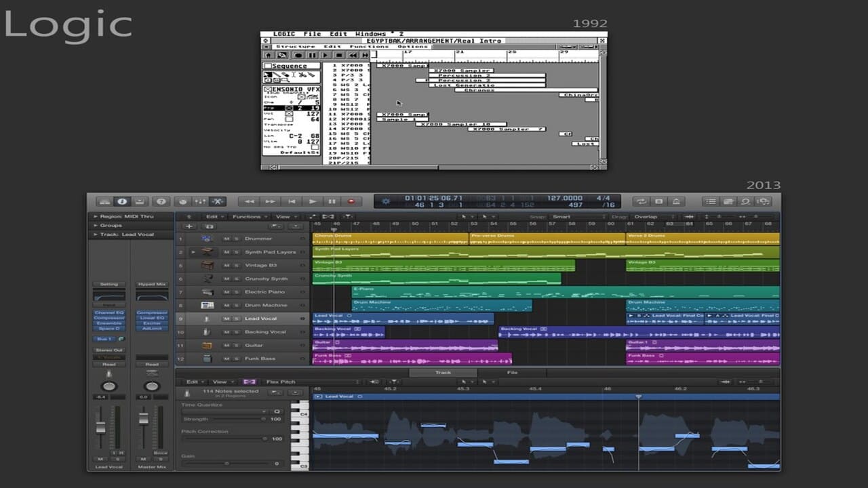Image resolution: width=868 pixels, height=488 pixels.
Task: Open the Toolbar display button
Action: click(140, 201)
